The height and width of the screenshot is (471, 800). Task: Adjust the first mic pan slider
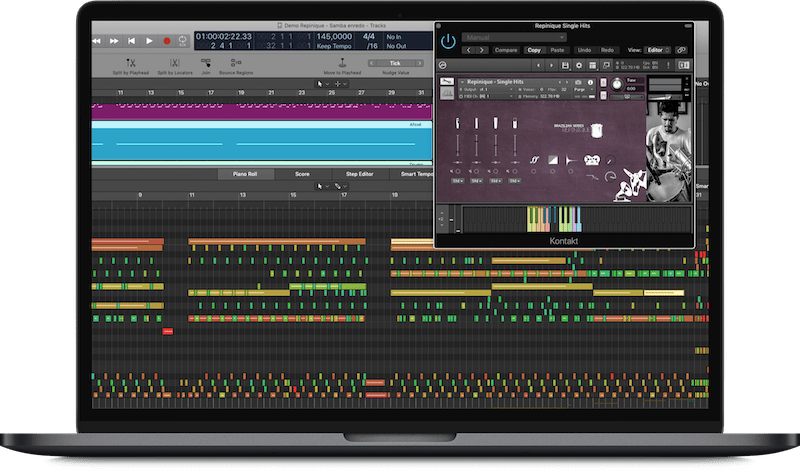pos(458,162)
